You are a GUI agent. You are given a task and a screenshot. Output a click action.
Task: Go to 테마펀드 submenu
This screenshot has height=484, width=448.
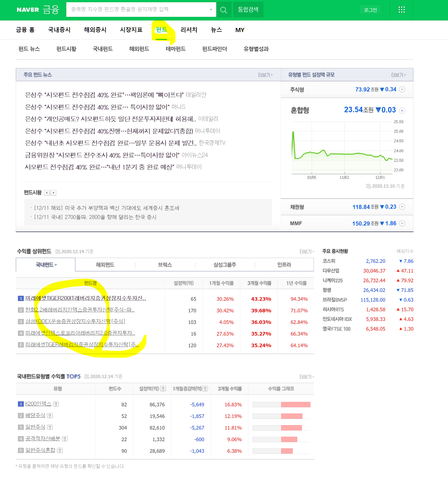pos(176,49)
